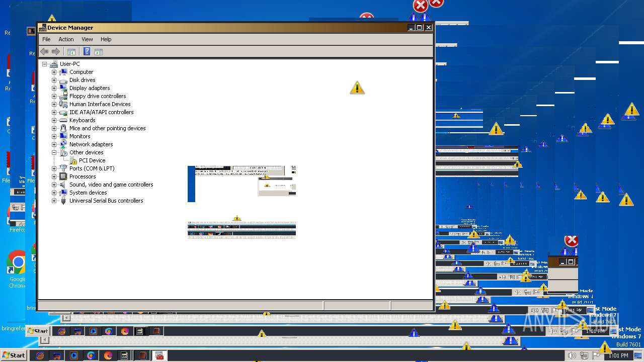Viewport: 644px width, 362px height.
Task: Collapse the Other devices node
Action: tap(54, 152)
